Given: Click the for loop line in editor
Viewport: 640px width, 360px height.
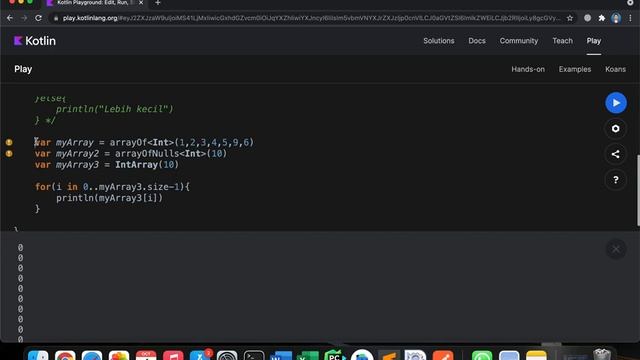Looking at the screenshot, I should 112,187.
